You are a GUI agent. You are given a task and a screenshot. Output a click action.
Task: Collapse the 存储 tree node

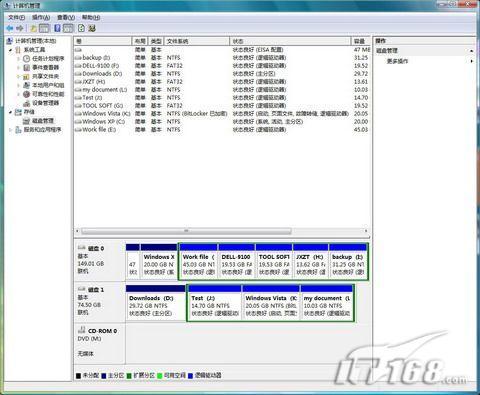pos(10,112)
